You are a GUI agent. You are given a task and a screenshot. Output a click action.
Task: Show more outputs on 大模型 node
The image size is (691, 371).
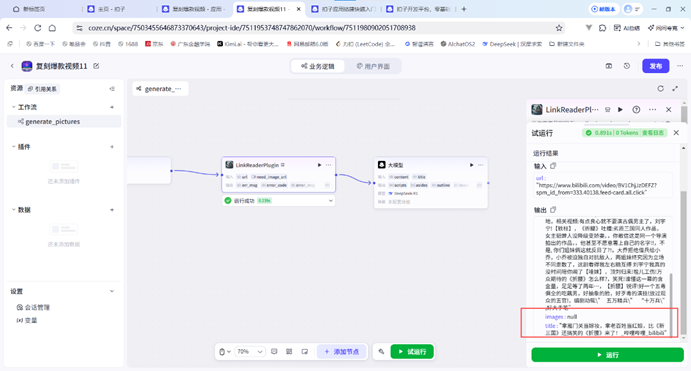[479, 186]
